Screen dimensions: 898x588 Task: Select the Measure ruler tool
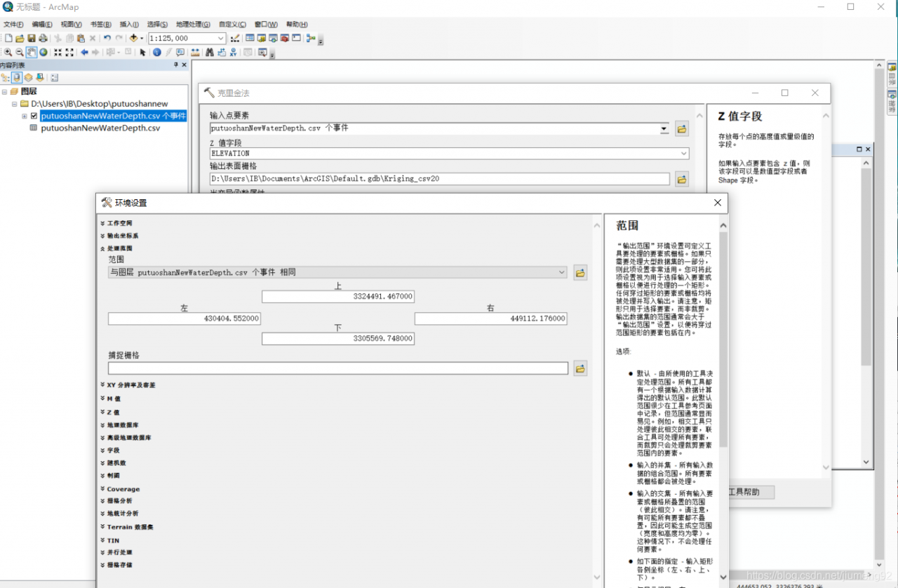pyautogui.click(x=194, y=53)
